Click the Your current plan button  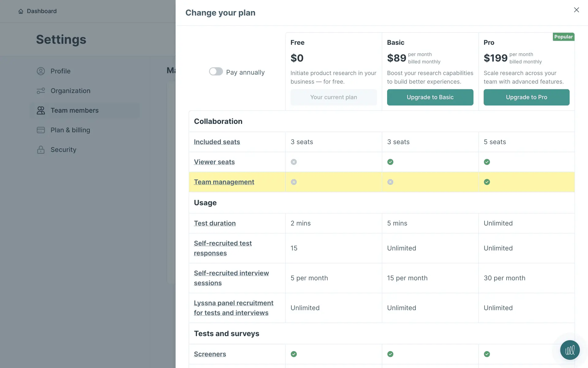[x=334, y=97]
